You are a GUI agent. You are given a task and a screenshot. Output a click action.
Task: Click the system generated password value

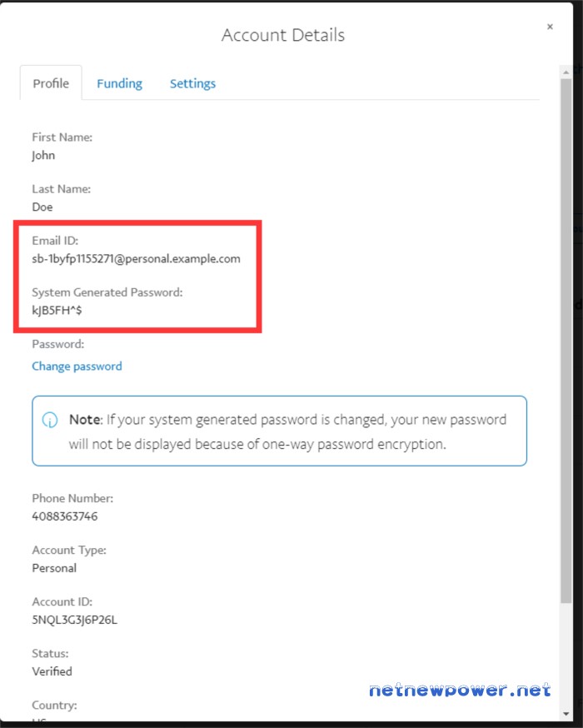(x=57, y=310)
